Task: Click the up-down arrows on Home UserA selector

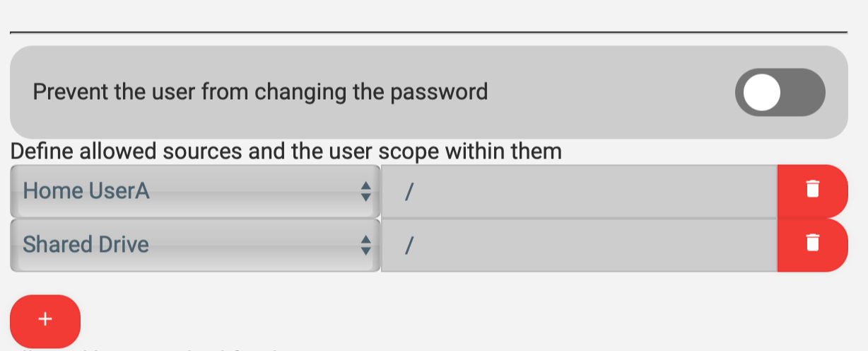Action: [365, 191]
